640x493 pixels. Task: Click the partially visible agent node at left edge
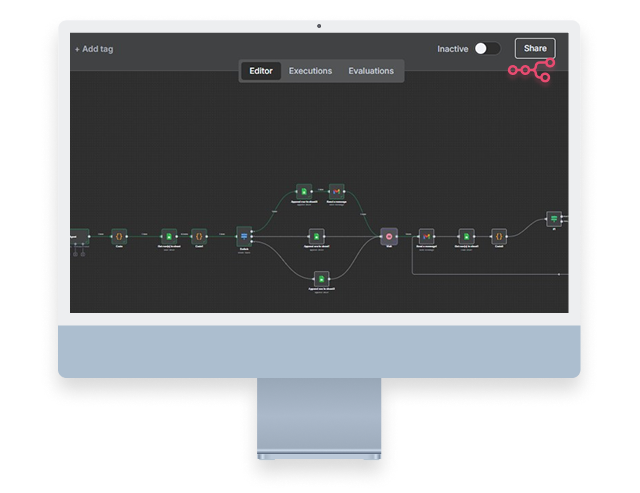(x=75, y=237)
